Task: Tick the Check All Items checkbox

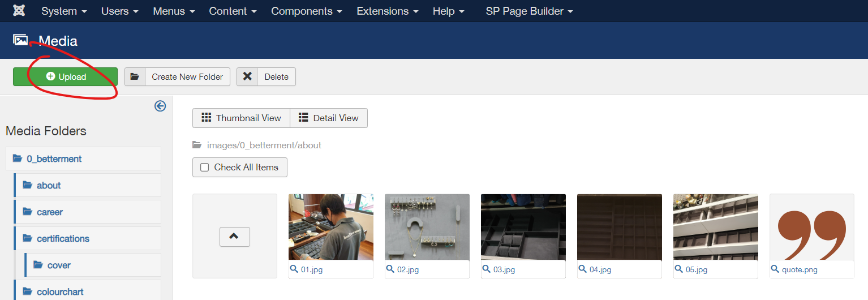Action: (205, 167)
